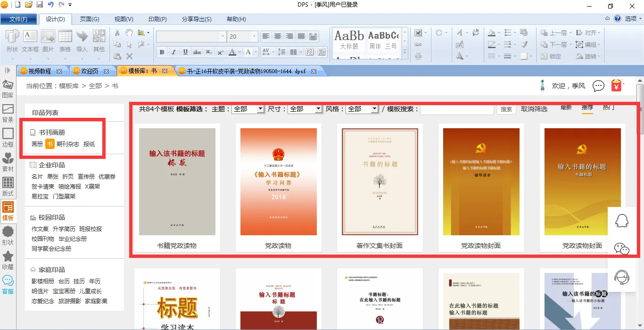This screenshot has height=330, width=644.
Task: Open the 页面(G) ribbon tab
Action: pyautogui.click(x=89, y=19)
